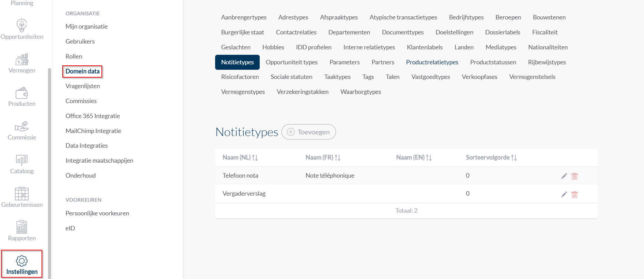Select the Opportuniteit types tab
The image size is (644, 279).
[291, 62]
